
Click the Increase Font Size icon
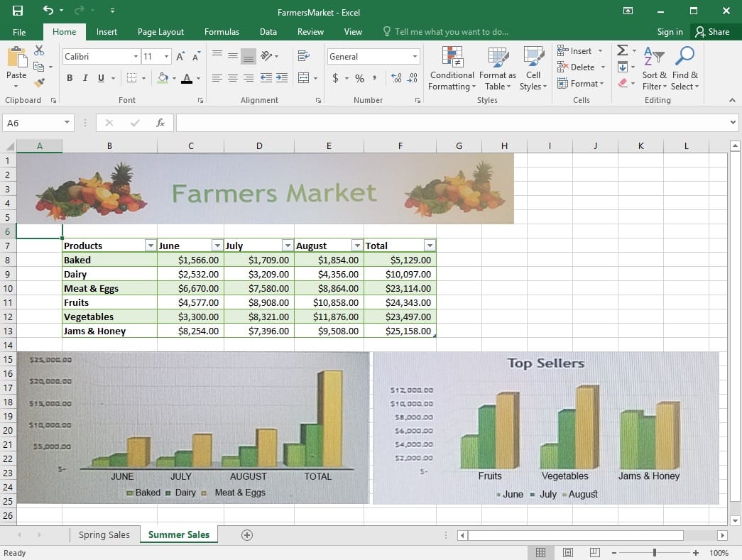point(180,56)
